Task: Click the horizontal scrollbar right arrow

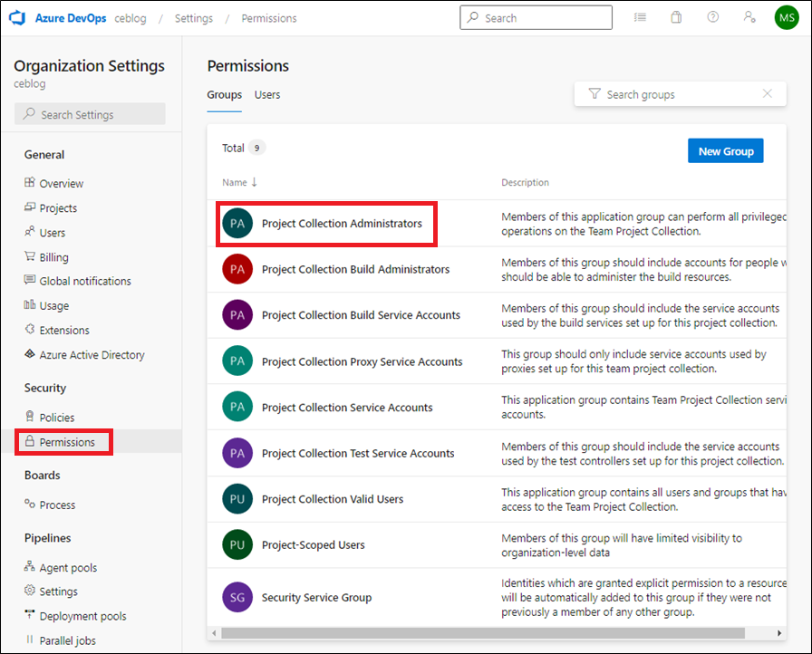Action: click(778, 633)
